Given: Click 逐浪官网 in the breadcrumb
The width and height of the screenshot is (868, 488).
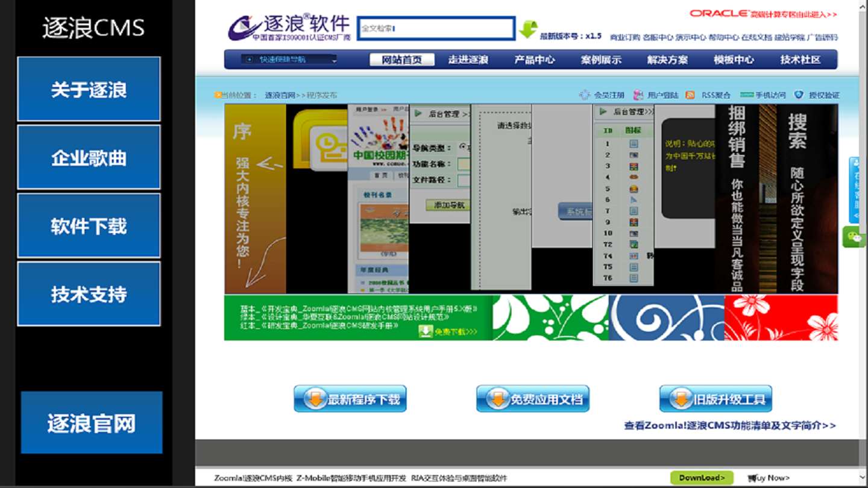Looking at the screenshot, I should point(280,95).
